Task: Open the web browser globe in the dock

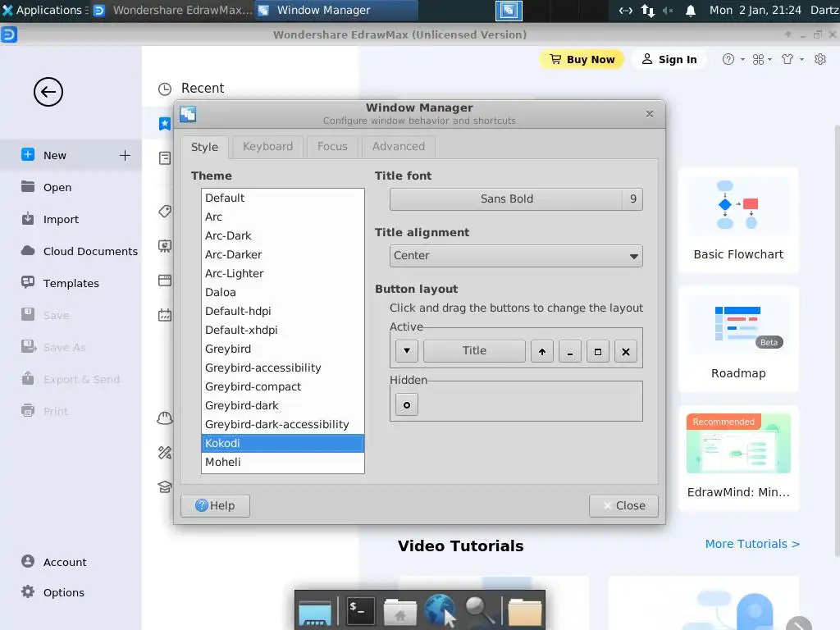Action: [x=440, y=610]
